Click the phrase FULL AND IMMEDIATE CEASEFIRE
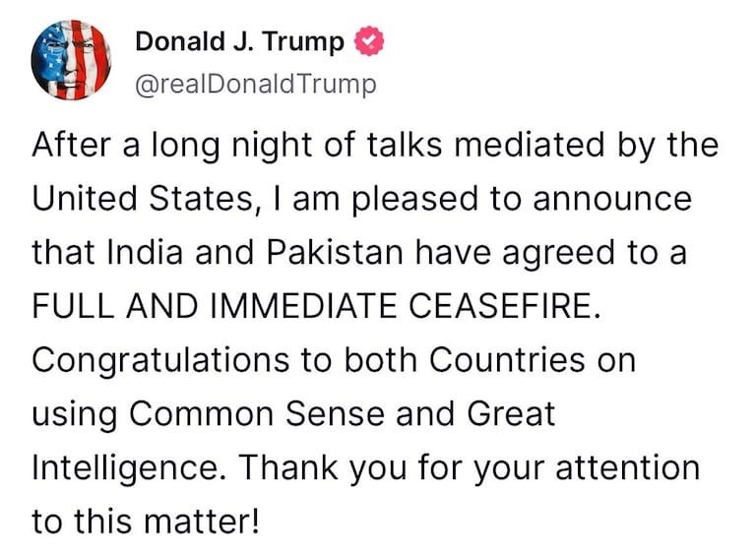Viewport: 756px width, 557px height. [317, 306]
